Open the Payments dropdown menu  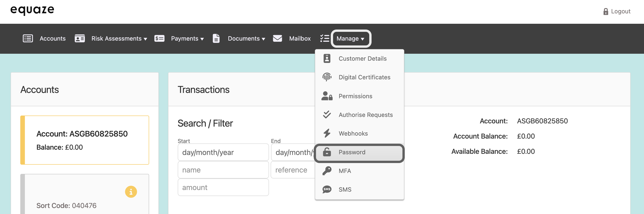point(187,39)
